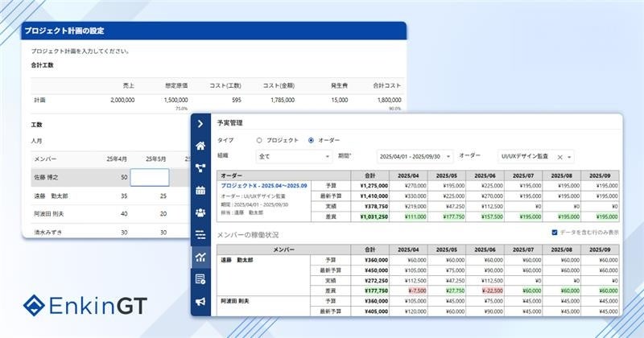Screen dimensions: 644x338
Task: Click the ¥272,250 actual total for 遠藤
Action: click(x=376, y=281)
